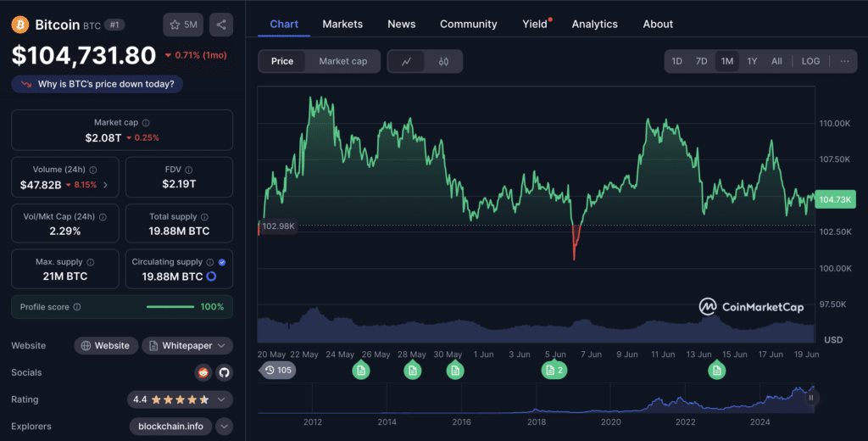Open the Website link button

coord(106,346)
